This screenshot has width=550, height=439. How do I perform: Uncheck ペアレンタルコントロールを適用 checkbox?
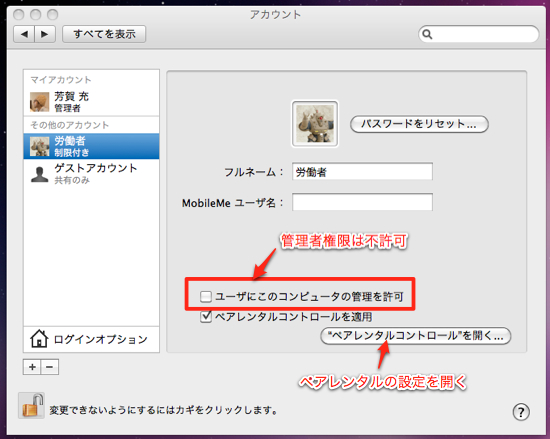206,317
